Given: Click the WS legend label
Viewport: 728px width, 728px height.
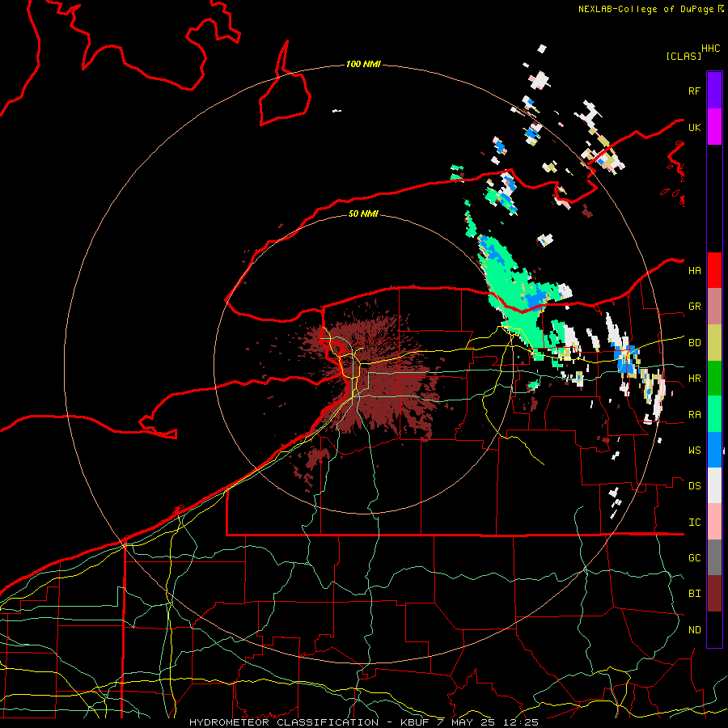Looking at the screenshot, I should (694, 450).
